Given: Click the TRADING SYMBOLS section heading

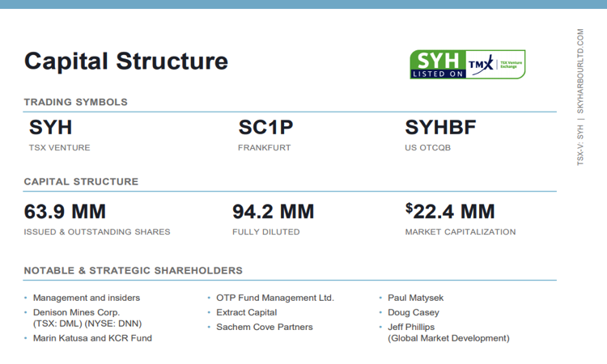Looking at the screenshot, I should [x=75, y=102].
